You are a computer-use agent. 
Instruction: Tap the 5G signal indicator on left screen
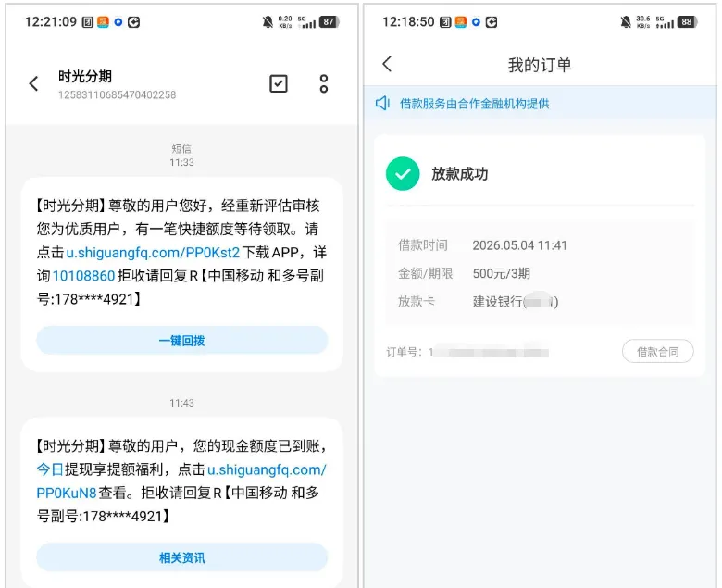coord(306,21)
